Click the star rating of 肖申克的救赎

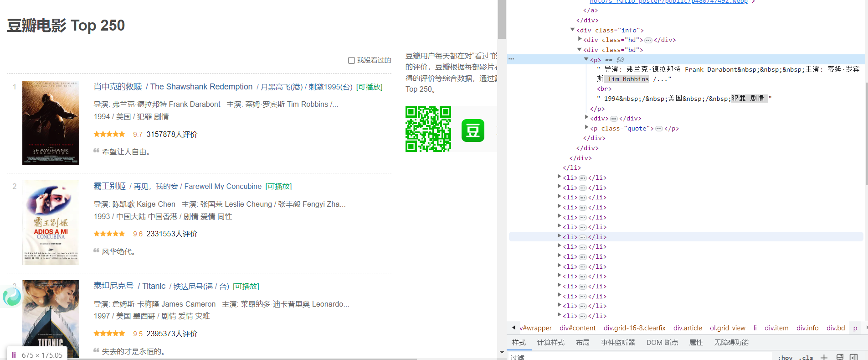tap(109, 134)
